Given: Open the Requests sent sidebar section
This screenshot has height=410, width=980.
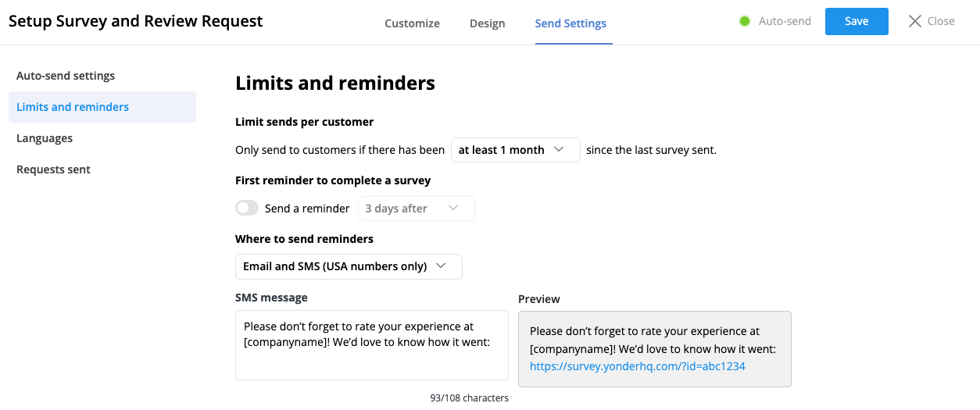Looking at the screenshot, I should 53,169.
